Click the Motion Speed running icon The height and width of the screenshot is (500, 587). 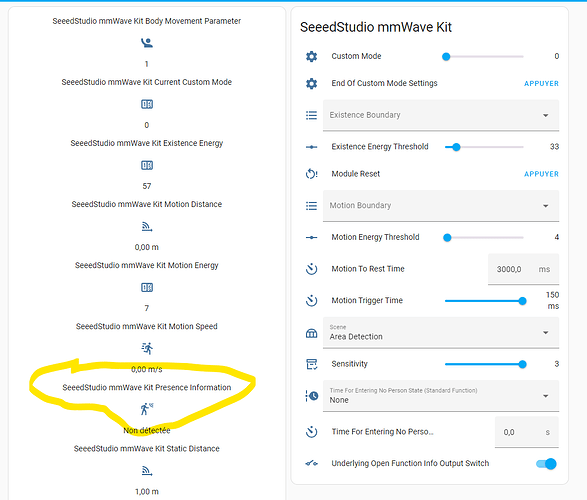[x=147, y=348]
